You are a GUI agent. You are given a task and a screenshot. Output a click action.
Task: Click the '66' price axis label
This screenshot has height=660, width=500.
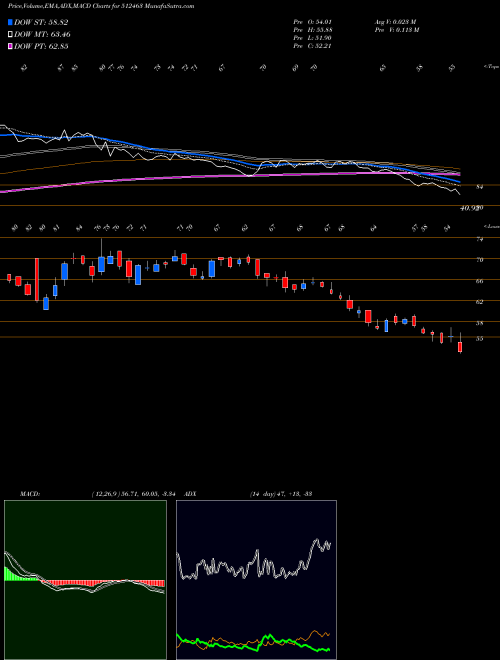[x=479, y=281]
